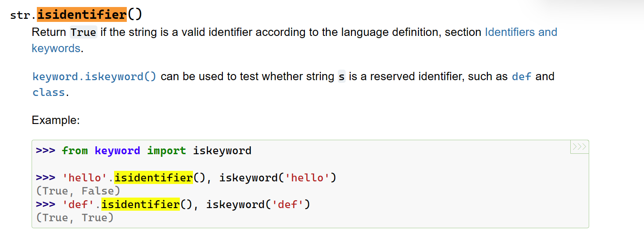Click the green "import" keyword in the code

[166, 151]
